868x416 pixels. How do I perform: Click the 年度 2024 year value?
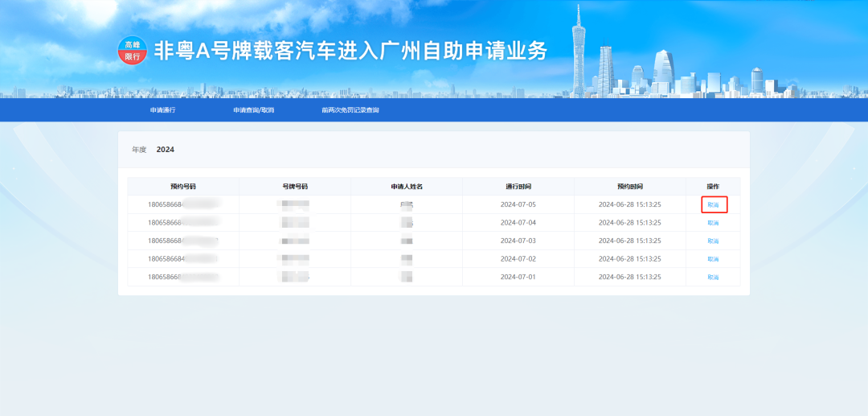(165, 150)
